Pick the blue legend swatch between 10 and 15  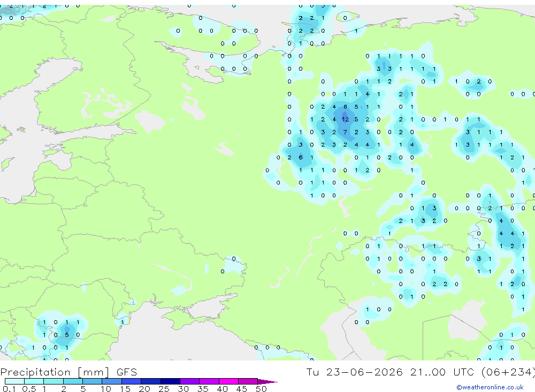(112, 381)
